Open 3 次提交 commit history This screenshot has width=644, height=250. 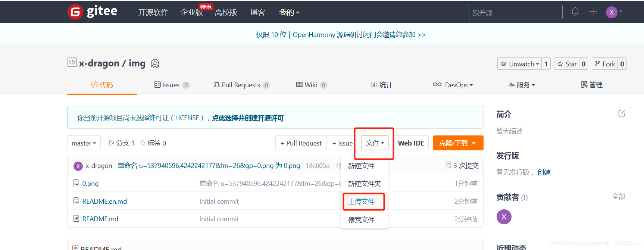pos(466,165)
